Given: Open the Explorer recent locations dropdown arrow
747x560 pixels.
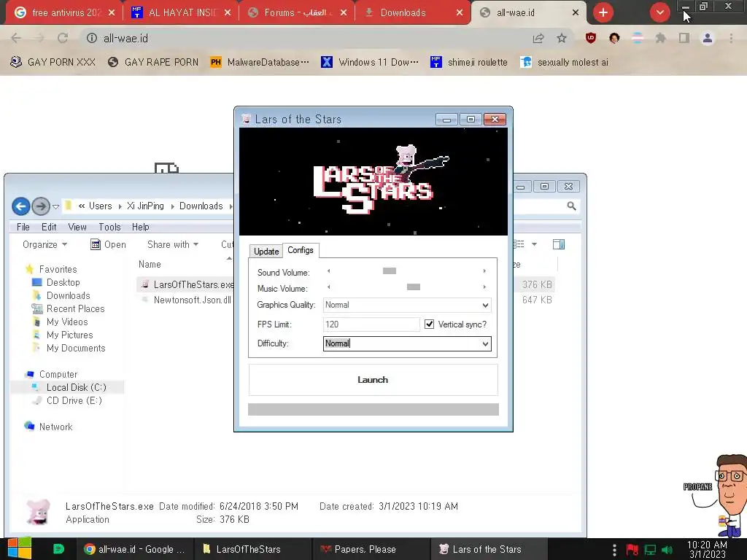Looking at the screenshot, I should click(x=55, y=206).
